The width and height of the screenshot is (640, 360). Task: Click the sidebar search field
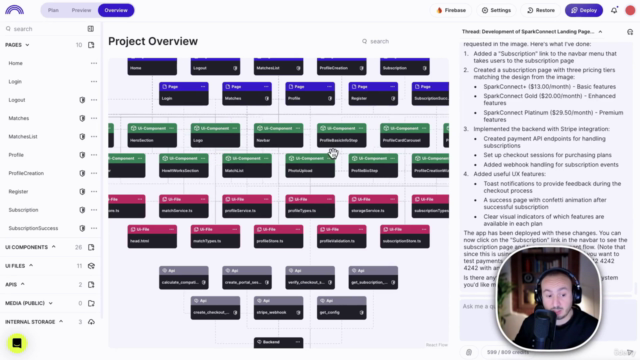click(43, 29)
